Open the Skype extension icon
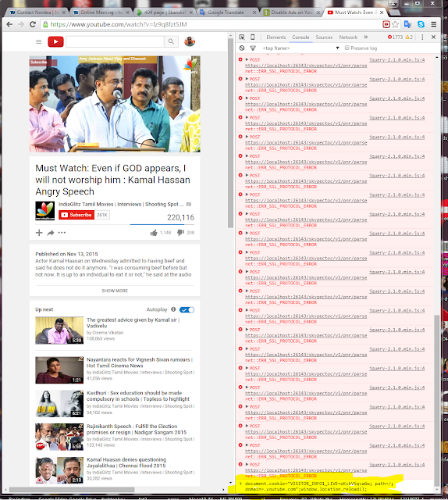The height and width of the screenshot is (500, 448). (421, 24)
